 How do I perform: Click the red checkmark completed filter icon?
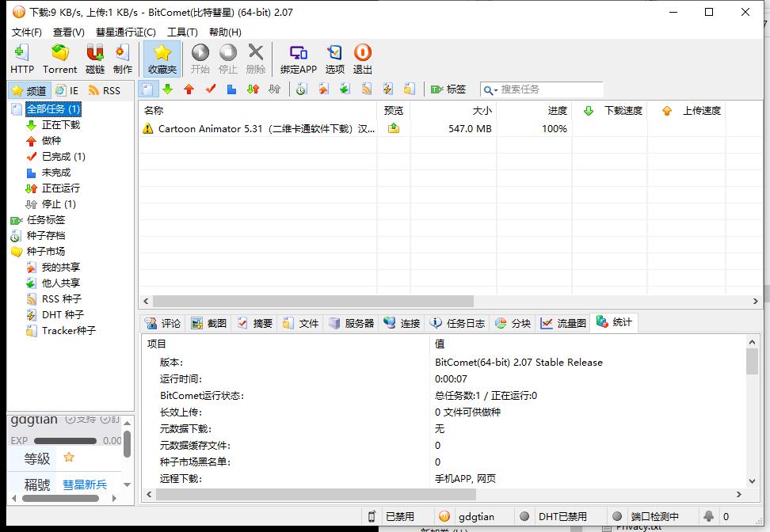(211, 89)
